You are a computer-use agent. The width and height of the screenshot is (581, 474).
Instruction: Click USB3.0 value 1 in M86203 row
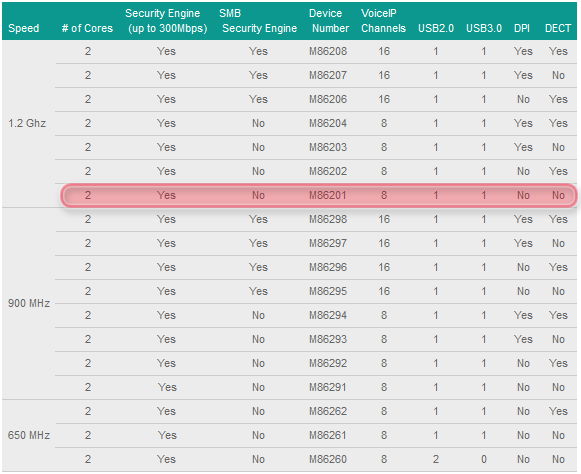point(484,147)
